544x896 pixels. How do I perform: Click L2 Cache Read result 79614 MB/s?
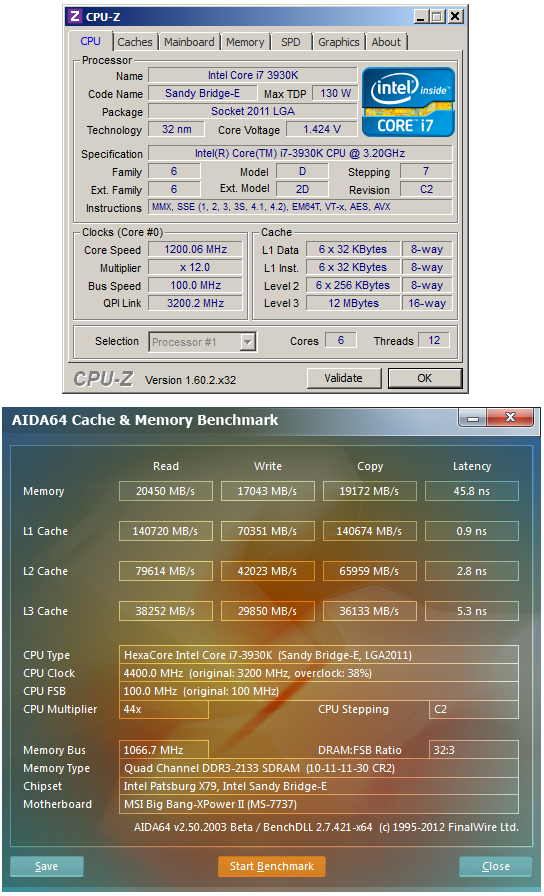[x=166, y=571]
